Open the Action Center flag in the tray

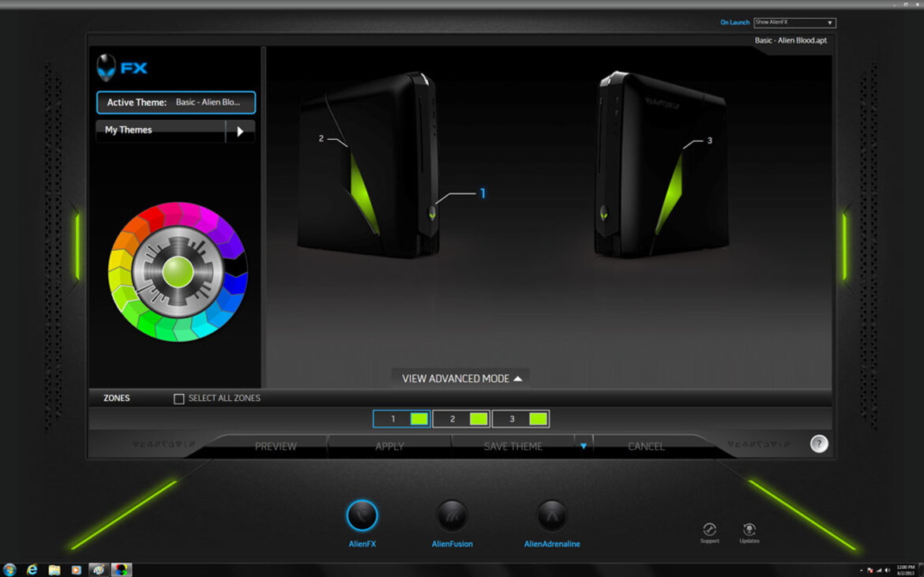870,570
